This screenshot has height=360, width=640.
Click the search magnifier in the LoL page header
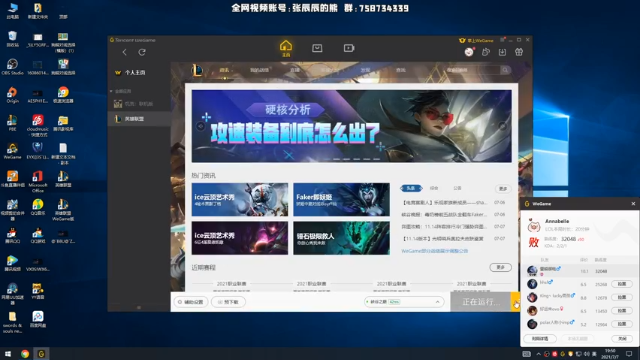click(x=505, y=70)
